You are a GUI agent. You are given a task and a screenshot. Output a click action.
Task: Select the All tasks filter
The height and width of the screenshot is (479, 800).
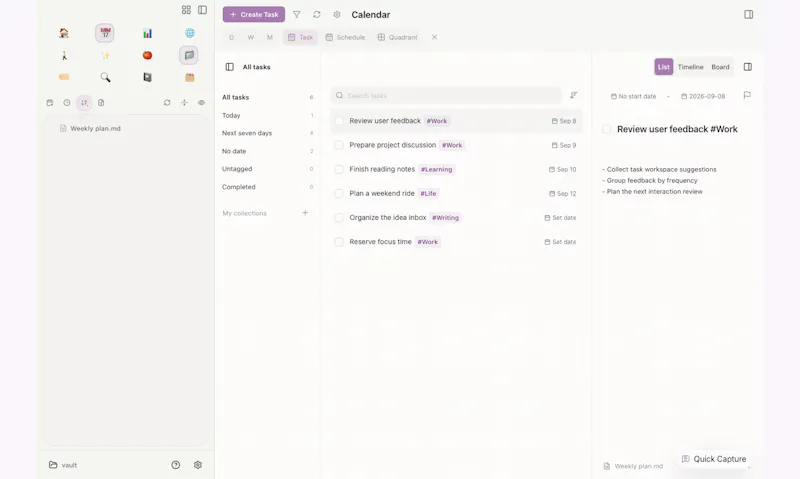(267, 97)
